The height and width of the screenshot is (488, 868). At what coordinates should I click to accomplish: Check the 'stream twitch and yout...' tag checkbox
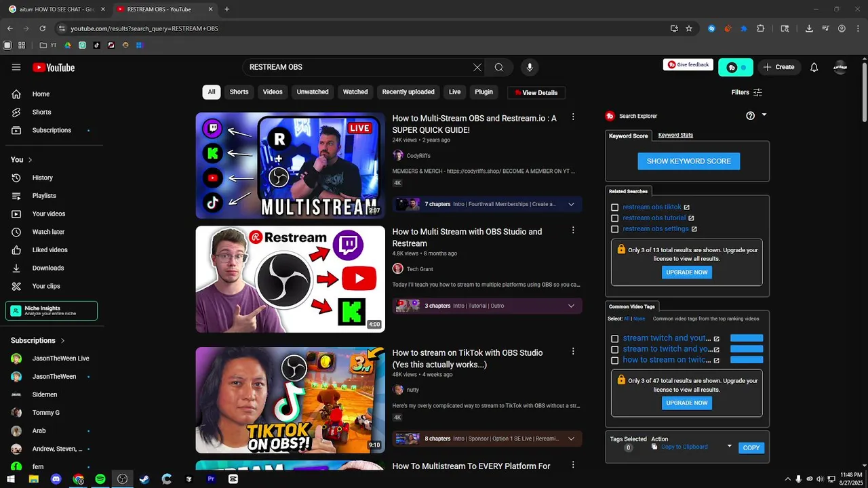[614, 339]
